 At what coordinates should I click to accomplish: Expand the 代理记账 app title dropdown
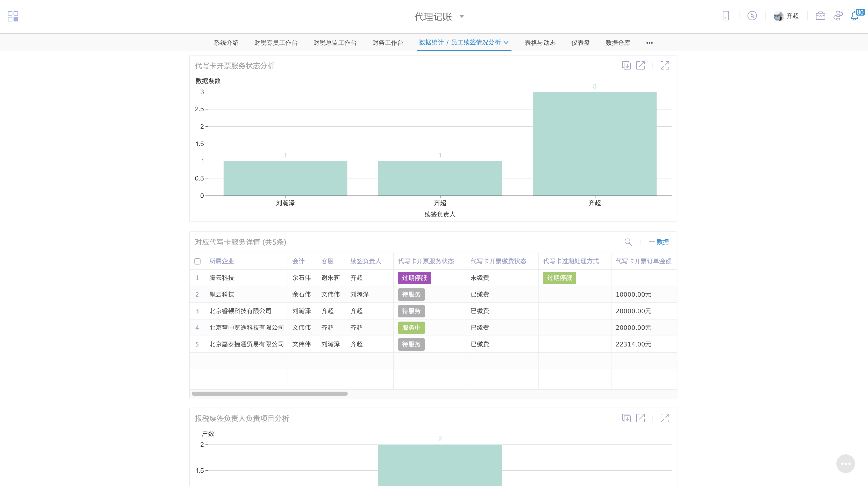click(x=462, y=16)
